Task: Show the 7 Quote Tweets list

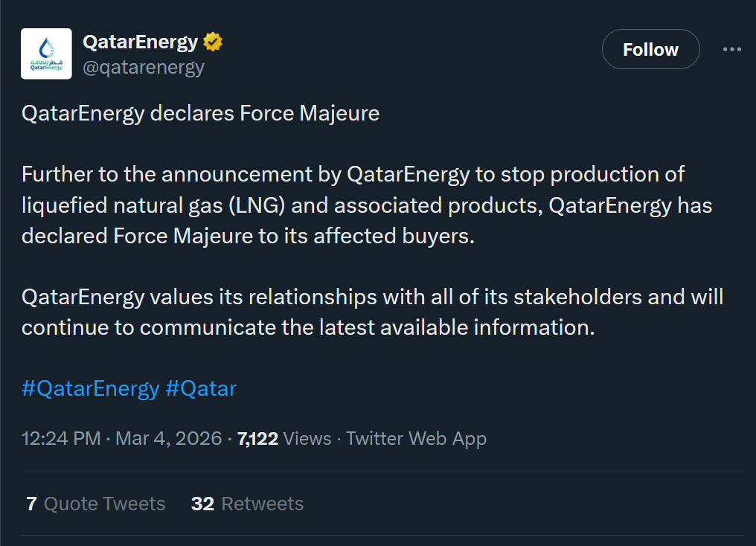Action: tap(96, 504)
